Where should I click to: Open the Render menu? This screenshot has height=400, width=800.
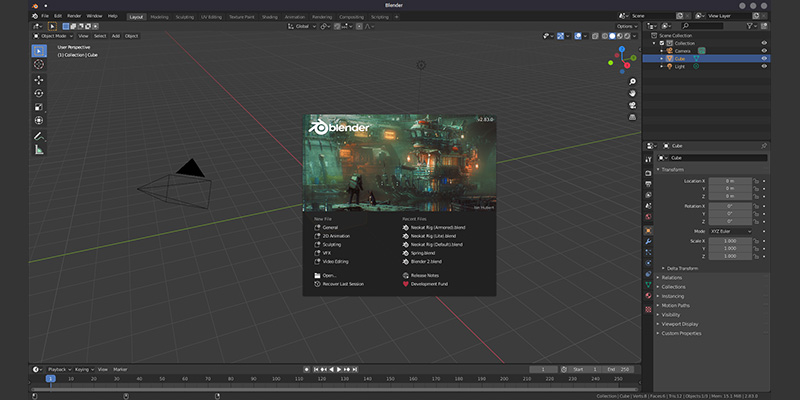pyautogui.click(x=74, y=16)
